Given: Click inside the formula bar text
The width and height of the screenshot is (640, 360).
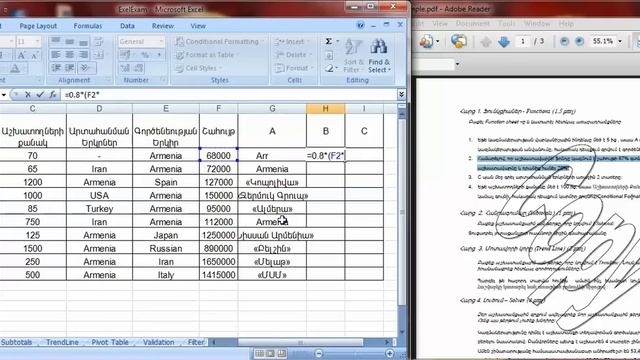Looking at the screenshot, I should [229, 95].
